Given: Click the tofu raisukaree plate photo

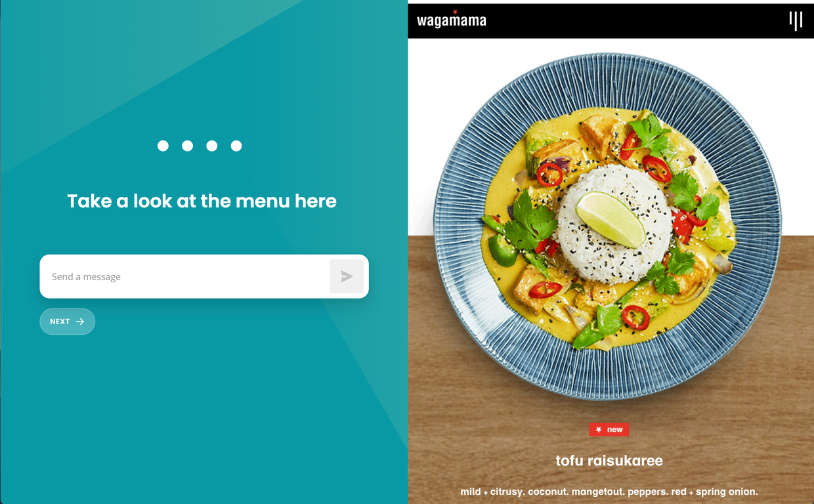Looking at the screenshot, I should [x=607, y=226].
